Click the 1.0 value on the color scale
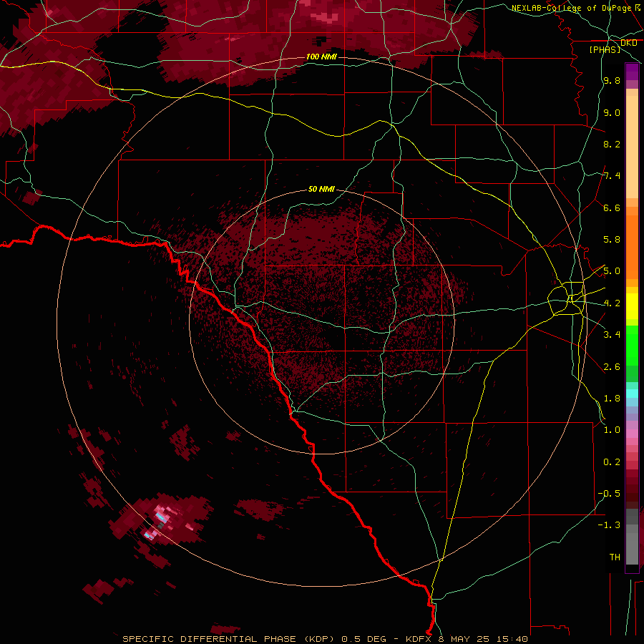644x644 pixels. pos(612,430)
